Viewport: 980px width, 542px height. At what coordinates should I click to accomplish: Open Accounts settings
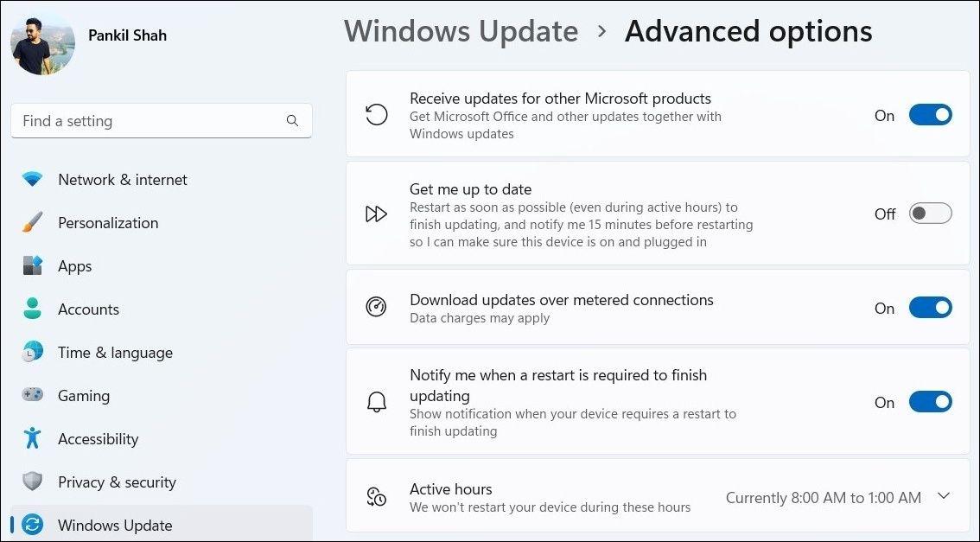(x=162, y=309)
